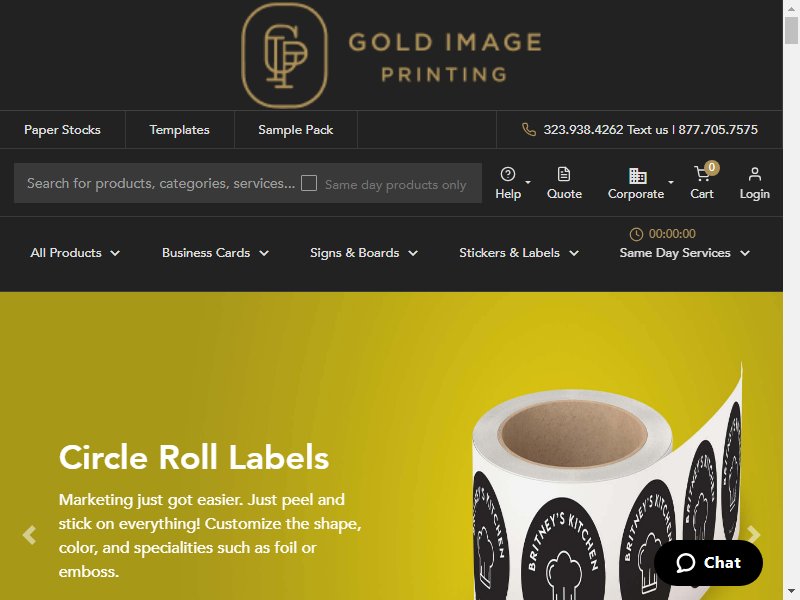
Task: Select the Templates menu item
Action: [x=180, y=130]
